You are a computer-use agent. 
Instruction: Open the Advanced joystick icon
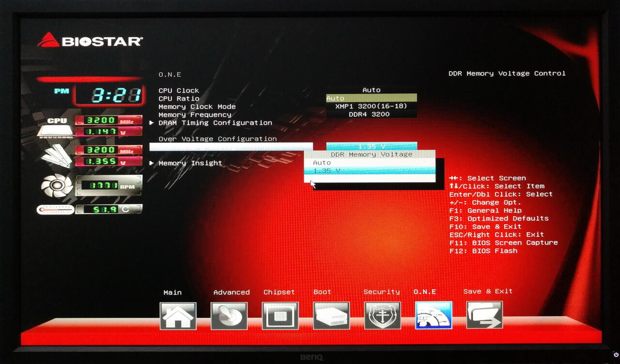tap(229, 316)
